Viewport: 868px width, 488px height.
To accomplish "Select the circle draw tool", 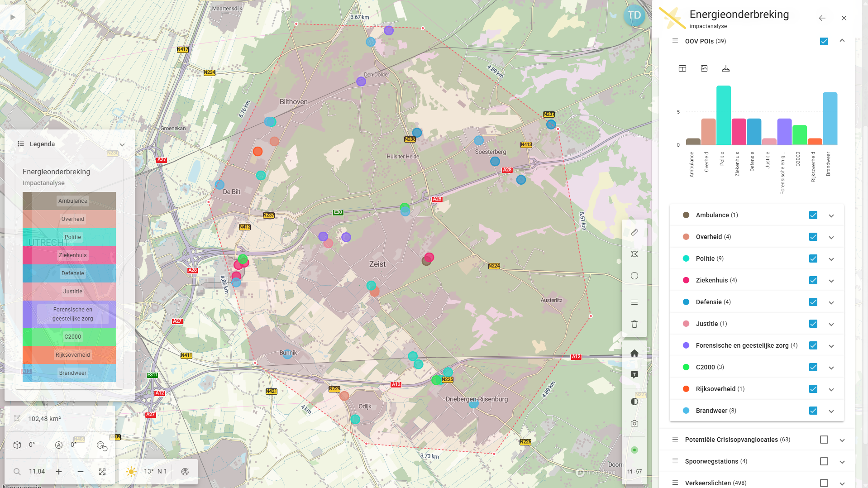I will click(634, 276).
